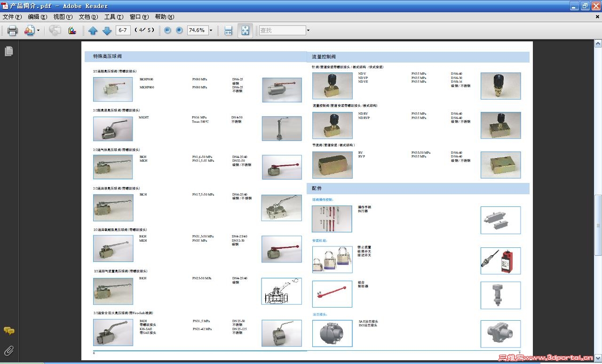Open the 文档 menu
Screen dimensions: 602x364
pos(88,17)
